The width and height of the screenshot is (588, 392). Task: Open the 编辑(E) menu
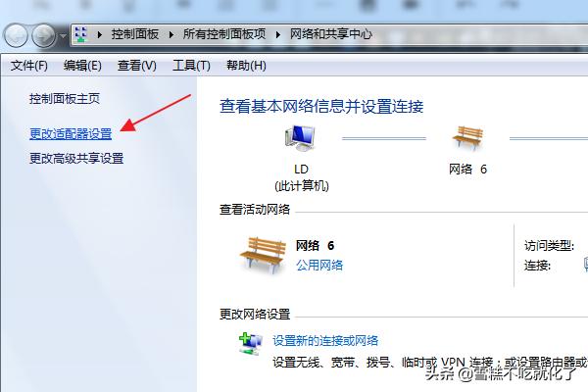pyautogui.click(x=82, y=66)
